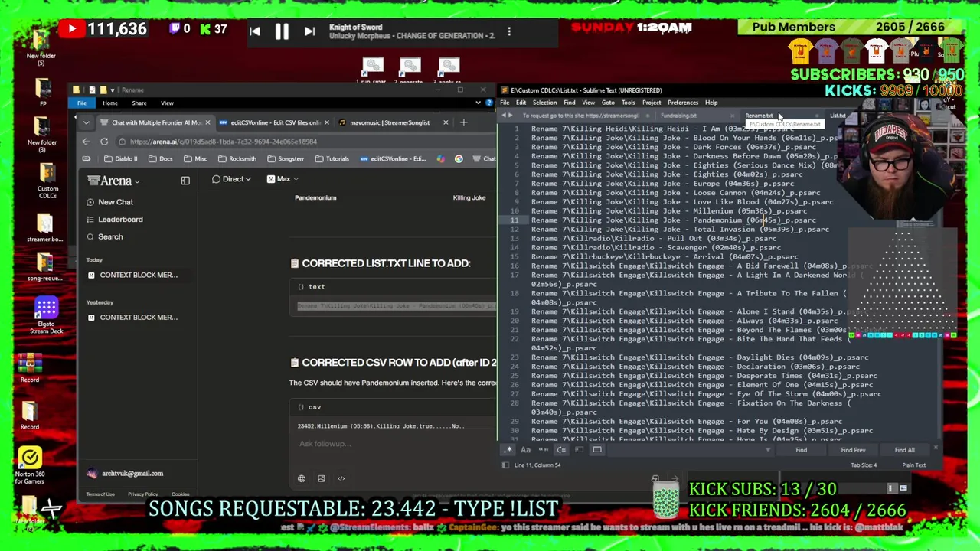Screen dimensions: 980x551
Task: Collapse the Arena sidebar panel icon
Action: 185,181
